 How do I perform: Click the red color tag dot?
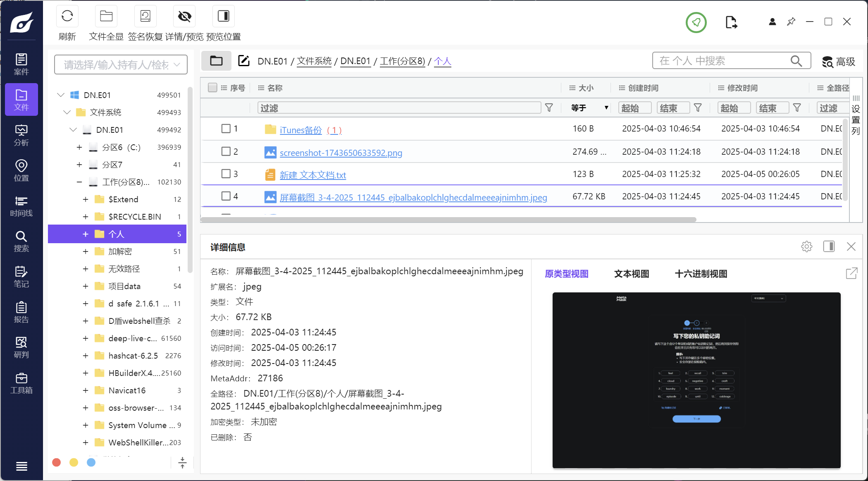[x=57, y=462]
